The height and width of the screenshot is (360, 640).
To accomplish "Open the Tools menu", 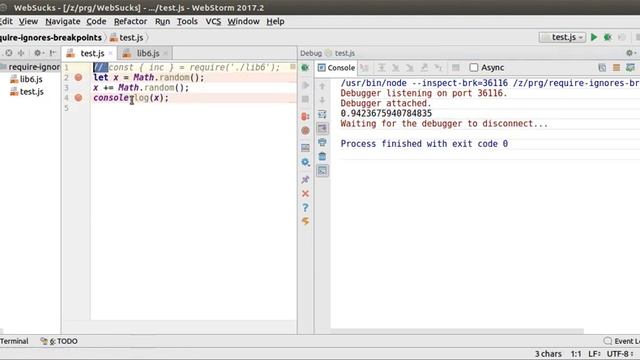I will [x=187, y=21].
